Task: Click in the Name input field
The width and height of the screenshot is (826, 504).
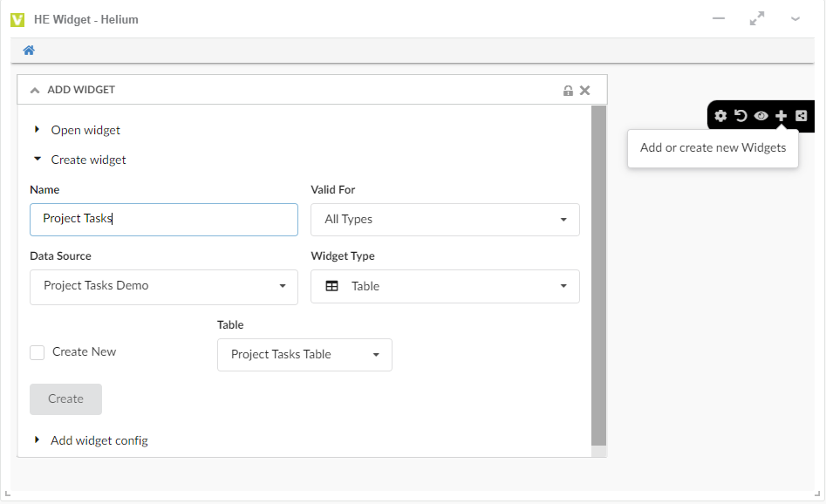Action: pyautogui.click(x=163, y=220)
